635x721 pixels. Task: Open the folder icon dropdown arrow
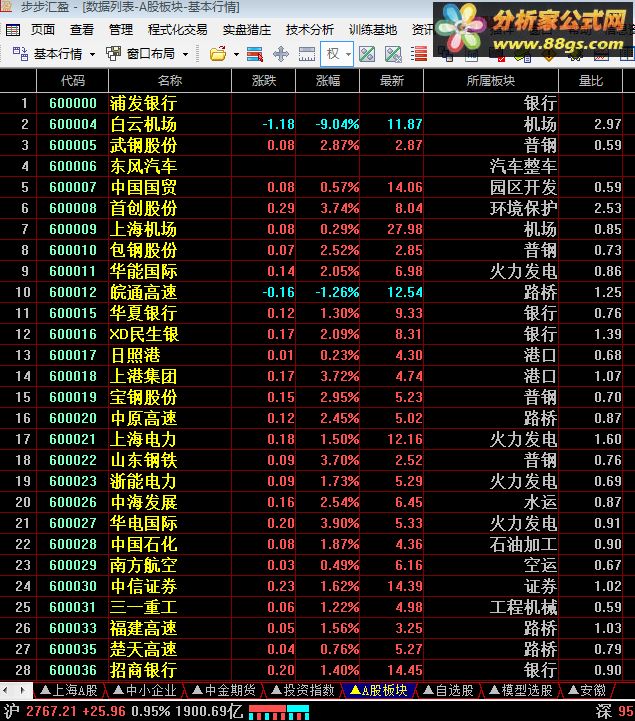pyautogui.click(x=236, y=54)
